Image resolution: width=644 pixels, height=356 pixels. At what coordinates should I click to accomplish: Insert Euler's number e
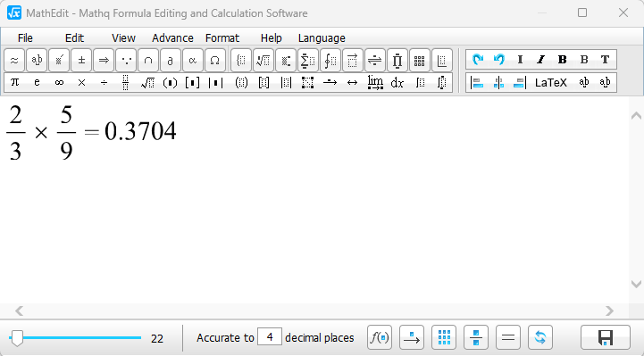click(37, 82)
